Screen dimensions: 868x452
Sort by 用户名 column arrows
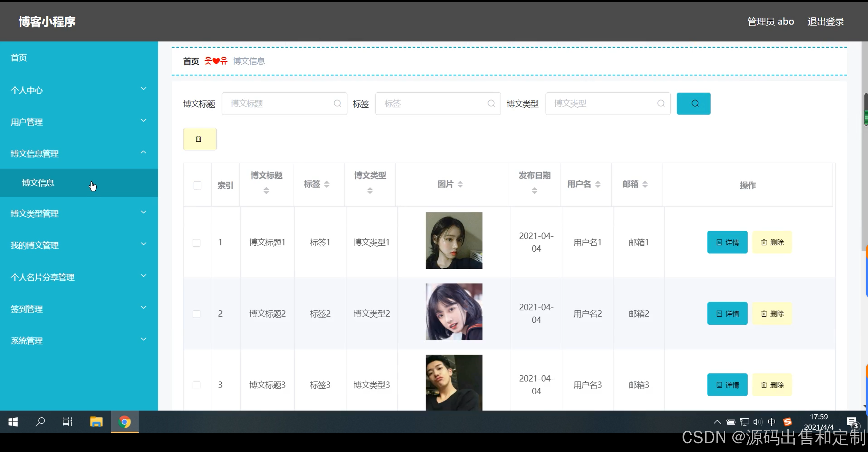pyautogui.click(x=598, y=184)
